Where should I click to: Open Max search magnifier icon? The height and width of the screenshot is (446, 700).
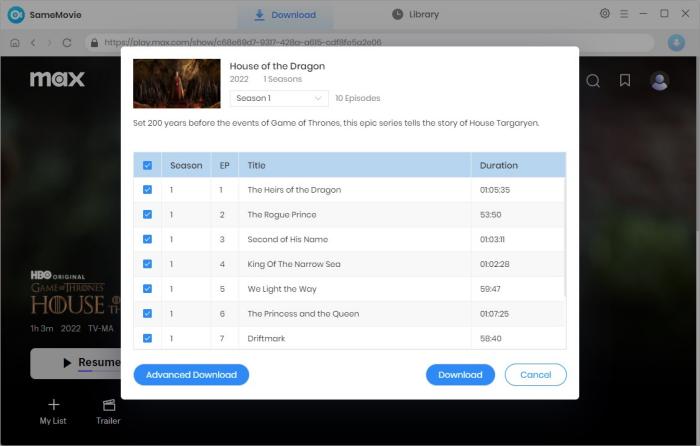pyautogui.click(x=593, y=81)
